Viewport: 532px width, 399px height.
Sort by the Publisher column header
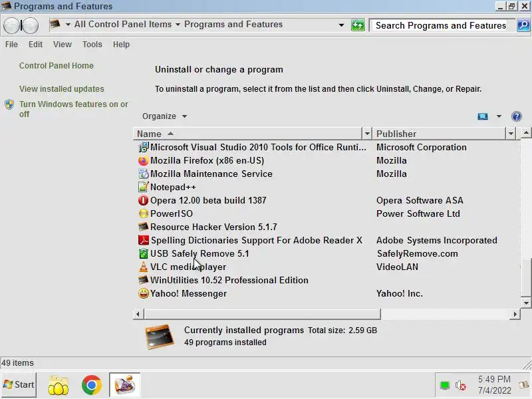click(x=440, y=134)
